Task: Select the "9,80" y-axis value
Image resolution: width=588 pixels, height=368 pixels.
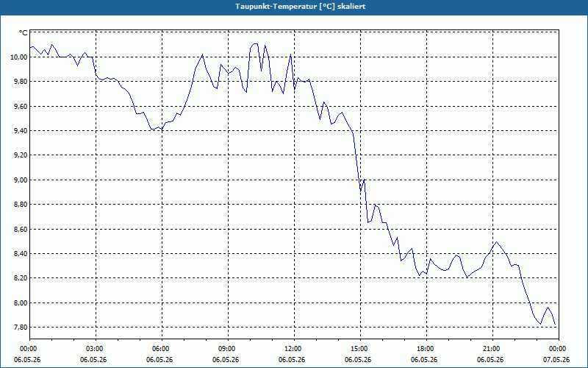Action: point(22,82)
